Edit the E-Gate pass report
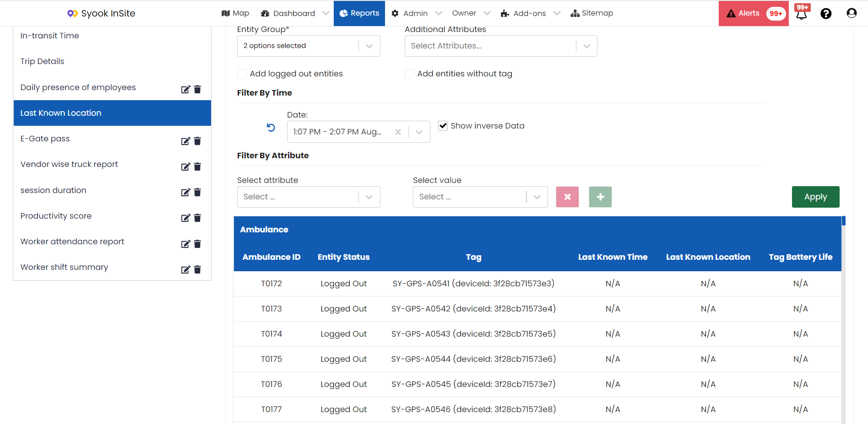The image size is (868, 424). coord(185,141)
